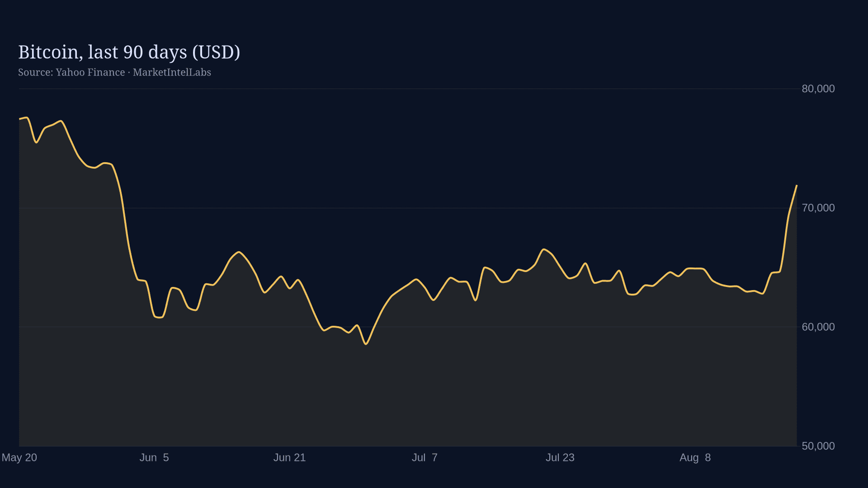Image resolution: width=868 pixels, height=488 pixels.
Task: Click the 50,000 y-axis label
Action: point(818,446)
